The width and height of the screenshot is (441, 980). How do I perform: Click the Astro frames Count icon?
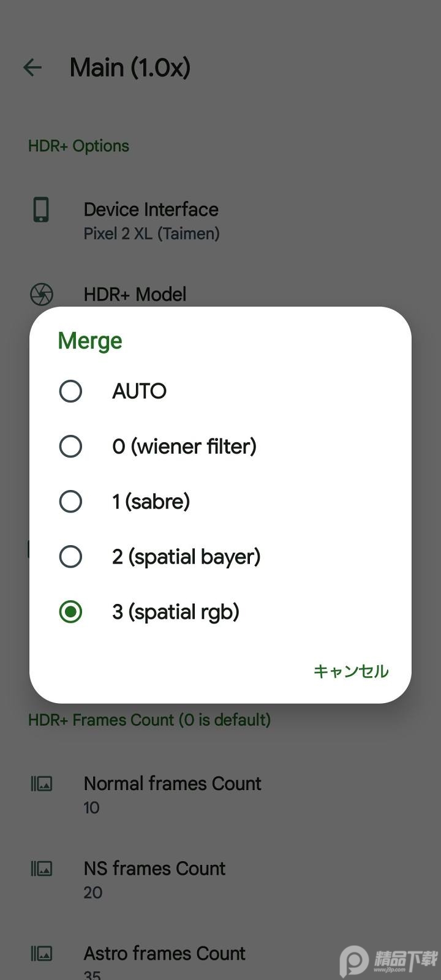click(42, 954)
